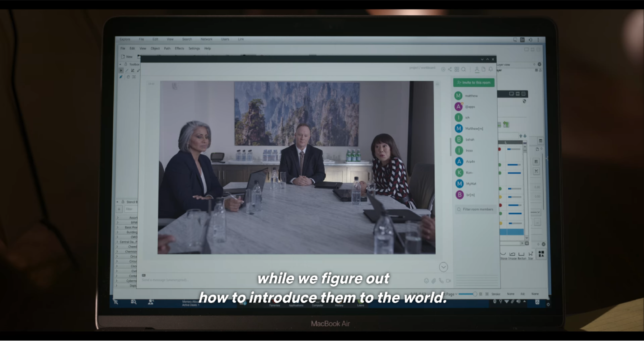The height and width of the screenshot is (341, 644).
Task: Open the Network menu in top bar
Action: pos(206,39)
